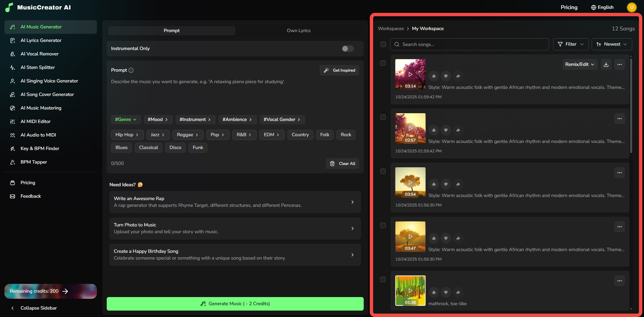Select the AI Stem Splitter tool
The width and height of the screenshot is (644, 317).
click(37, 67)
